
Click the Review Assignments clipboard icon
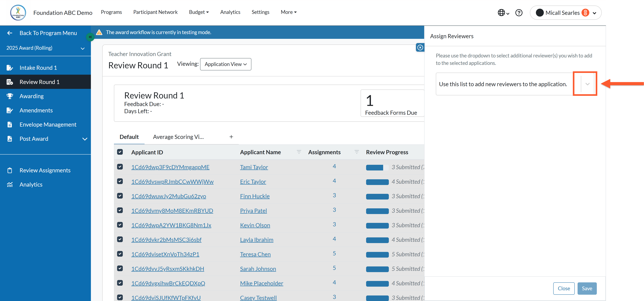pos(10,170)
